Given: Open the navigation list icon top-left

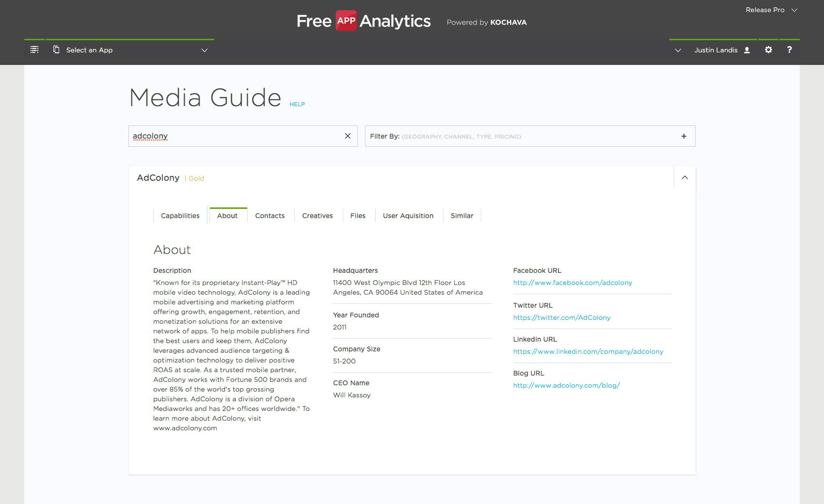Looking at the screenshot, I should pos(34,49).
